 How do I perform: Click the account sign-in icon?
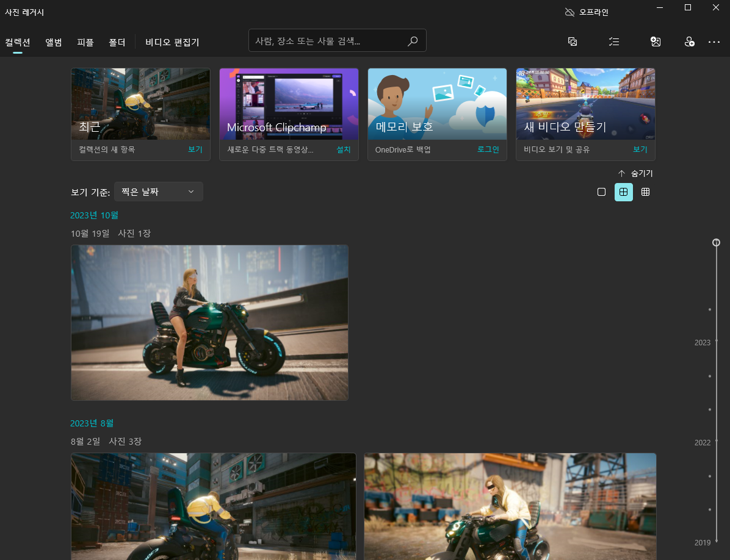coord(690,42)
